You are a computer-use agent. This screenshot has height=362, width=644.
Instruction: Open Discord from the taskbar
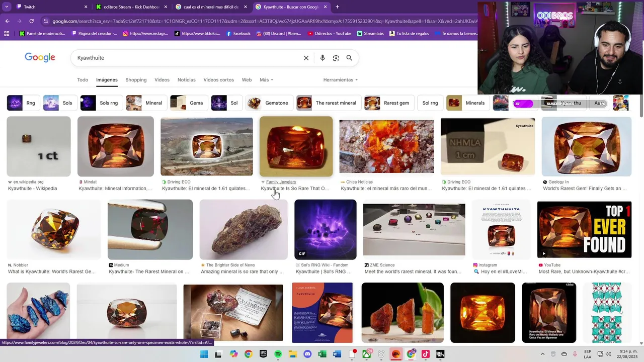307,354
